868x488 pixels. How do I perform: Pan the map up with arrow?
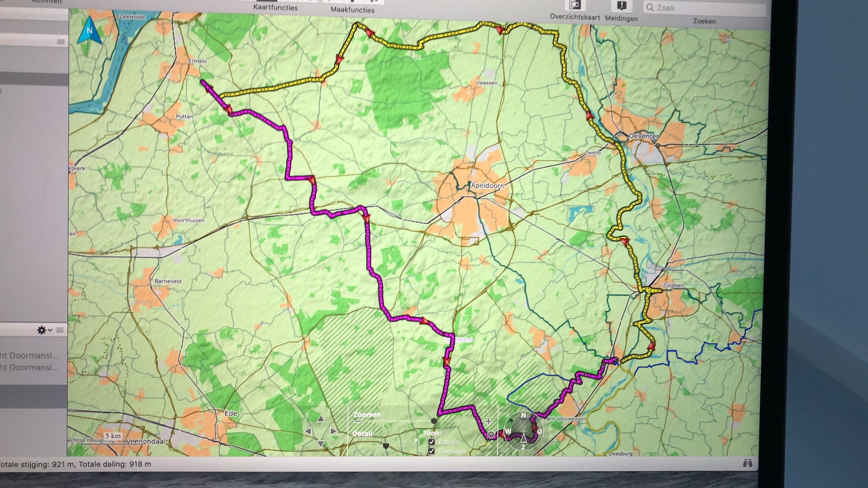[x=321, y=419]
